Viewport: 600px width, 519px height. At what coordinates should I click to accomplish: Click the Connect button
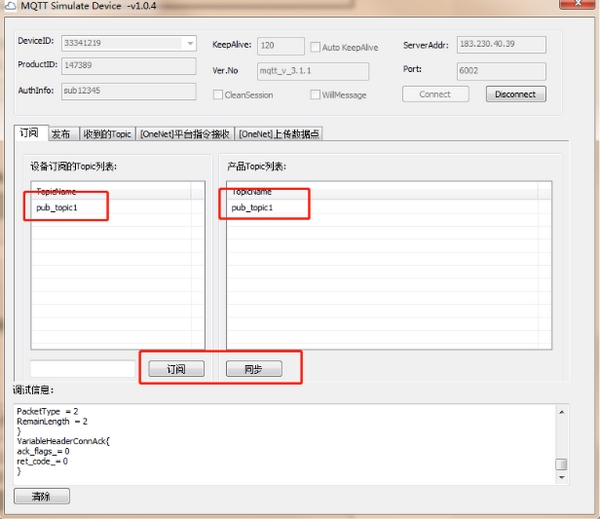click(435, 94)
